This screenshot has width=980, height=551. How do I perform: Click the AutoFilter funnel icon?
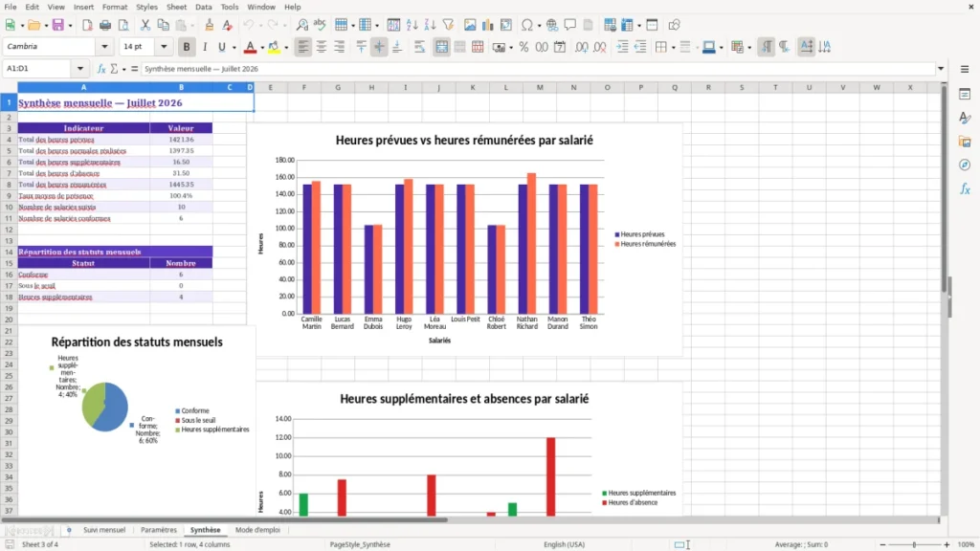(x=448, y=25)
